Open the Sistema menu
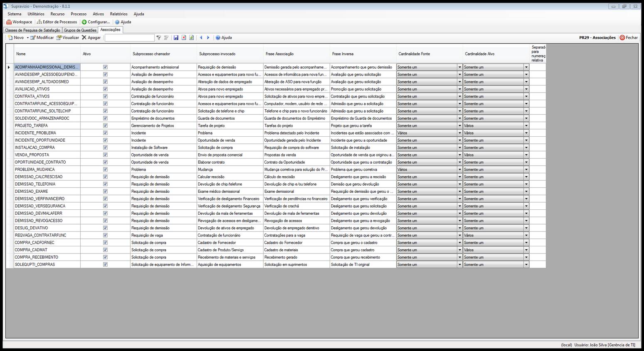The height and width of the screenshot is (351, 644). point(15,14)
